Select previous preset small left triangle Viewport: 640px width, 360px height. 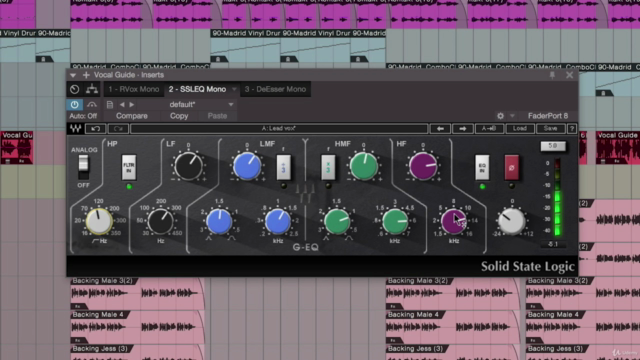pos(122,104)
